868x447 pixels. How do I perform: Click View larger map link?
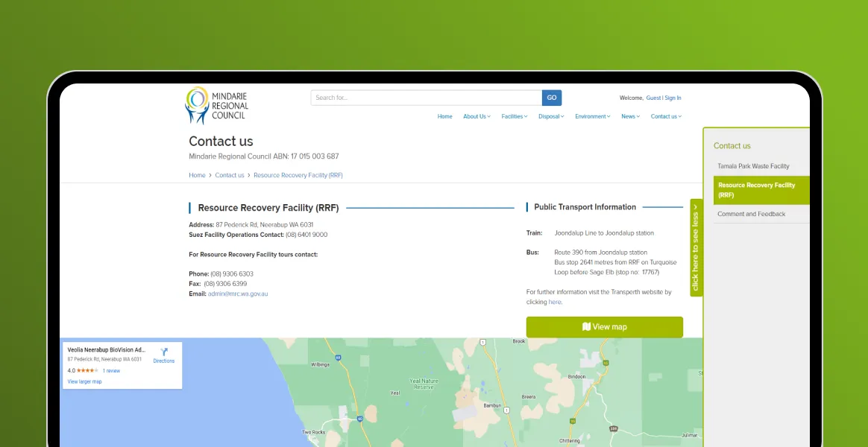pyautogui.click(x=85, y=381)
